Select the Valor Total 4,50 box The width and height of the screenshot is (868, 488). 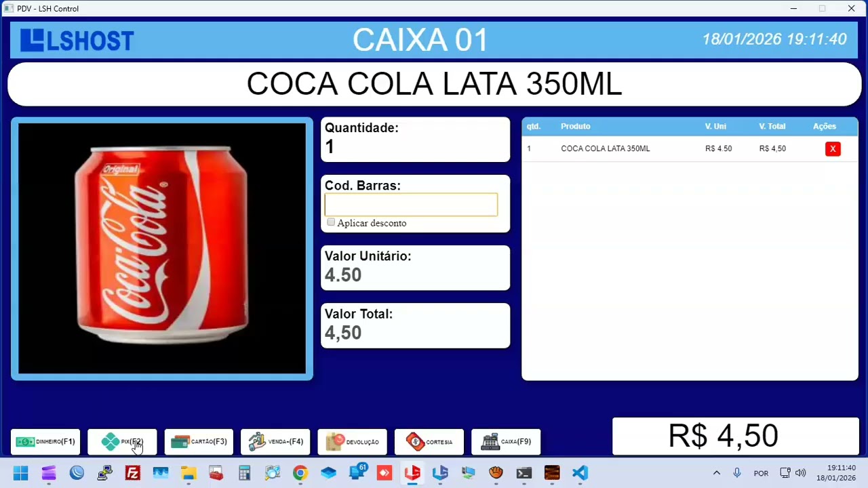(x=415, y=325)
